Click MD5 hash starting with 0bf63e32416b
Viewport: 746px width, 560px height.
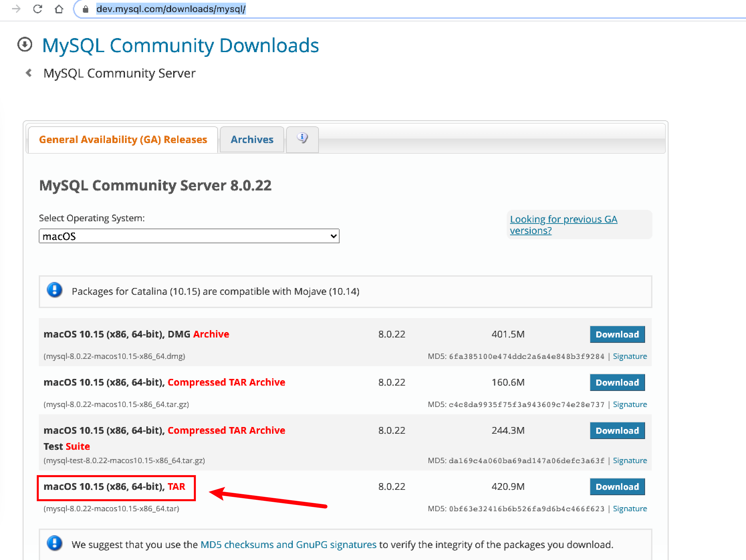click(526, 509)
